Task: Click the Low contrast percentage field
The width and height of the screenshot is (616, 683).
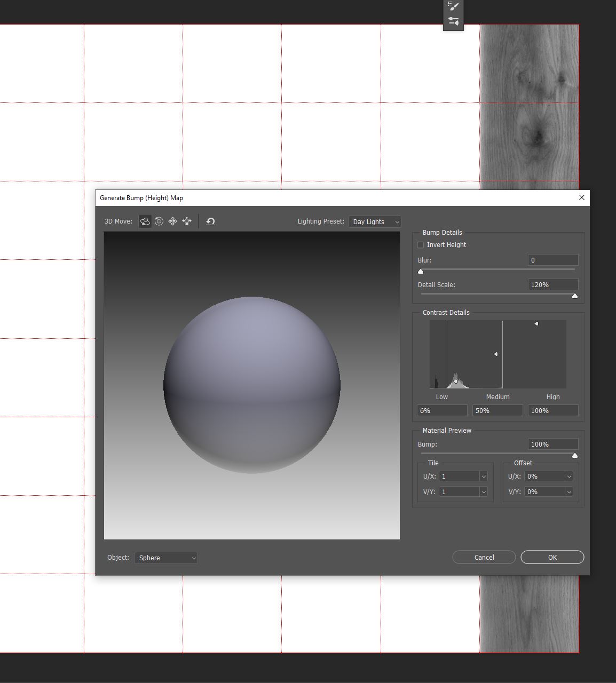Action: [441, 410]
